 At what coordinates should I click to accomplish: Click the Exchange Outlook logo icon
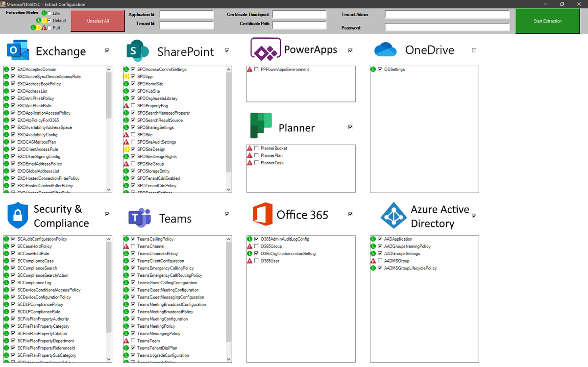[17, 50]
